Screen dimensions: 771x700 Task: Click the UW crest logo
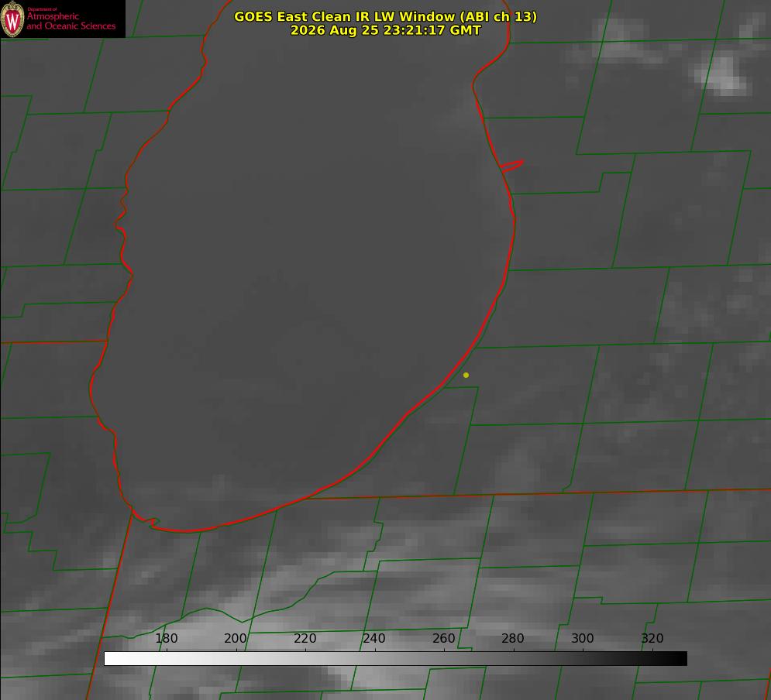[x=12, y=19]
